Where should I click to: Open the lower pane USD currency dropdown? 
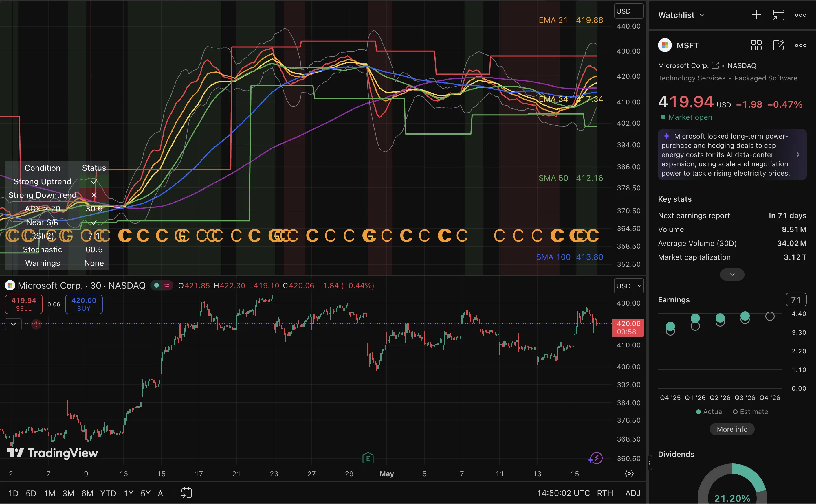pos(629,286)
